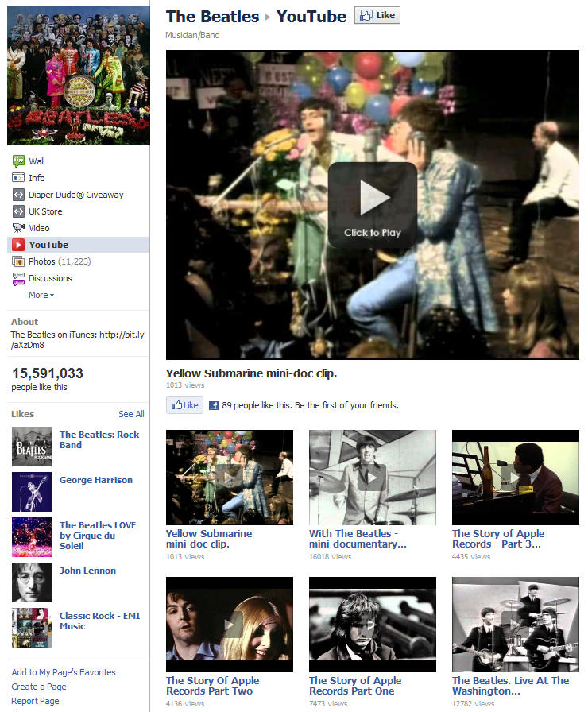Image resolution: width=588 pixels, height=712 pixels.
Task: Click See All in Likes section
Action: click(x=131, y=414)
